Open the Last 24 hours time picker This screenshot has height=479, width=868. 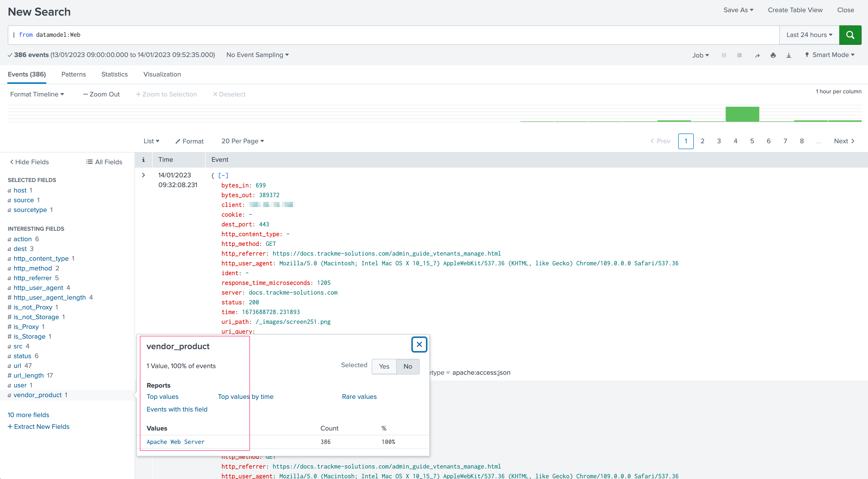(x=809, y=35)
